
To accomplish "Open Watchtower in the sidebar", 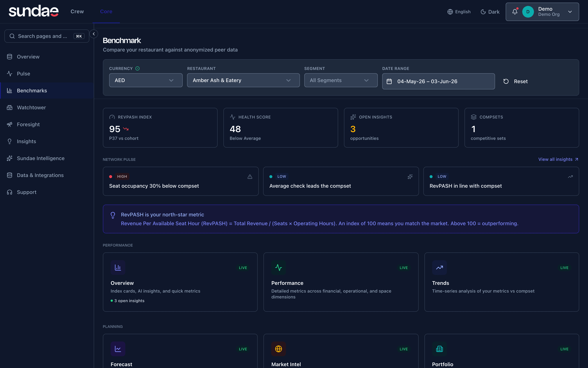I will point(47,107).
